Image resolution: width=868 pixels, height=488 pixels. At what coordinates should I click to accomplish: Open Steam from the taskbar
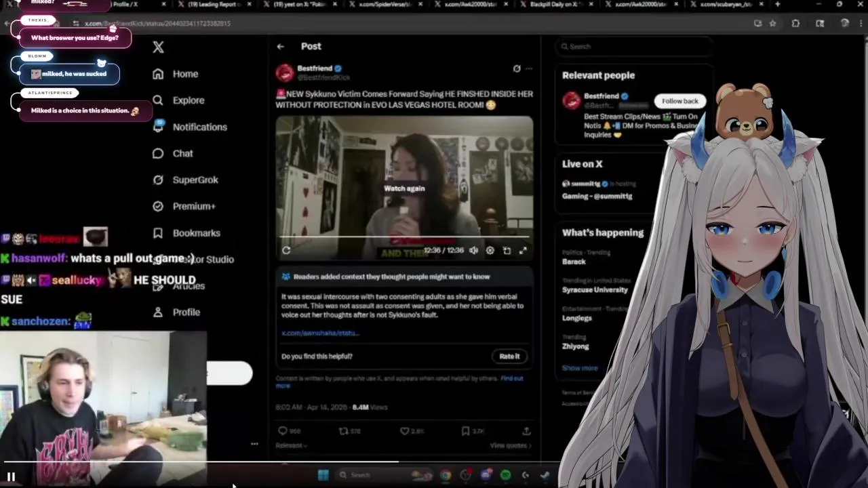[545, 475]
